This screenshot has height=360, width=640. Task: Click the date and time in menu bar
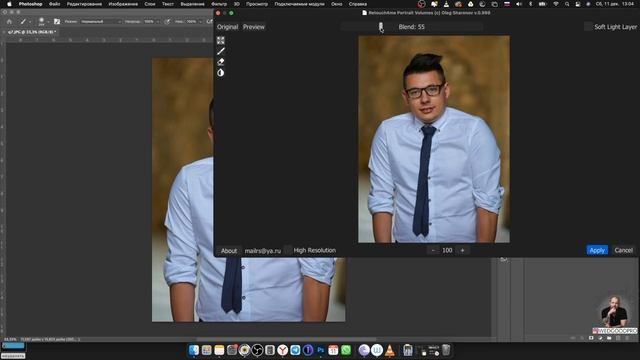(x=615, y=4)
